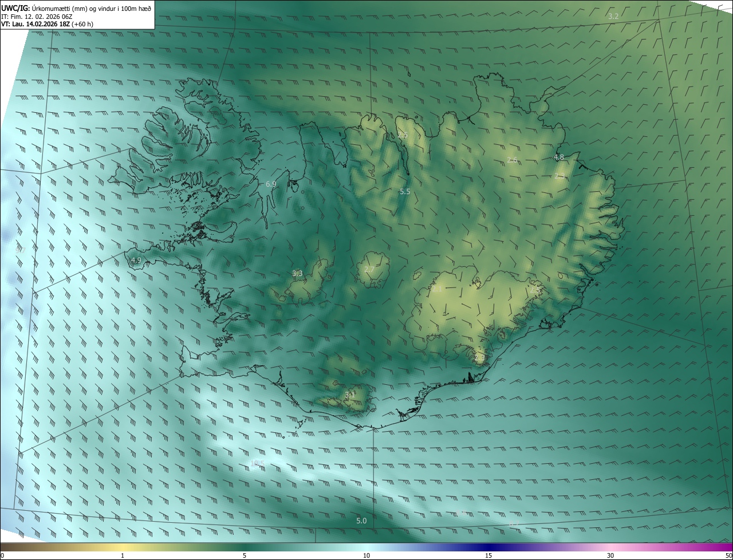Click the 1 tick on the color scale
This screenshot has height=560, width=733.
click(123, 555)
